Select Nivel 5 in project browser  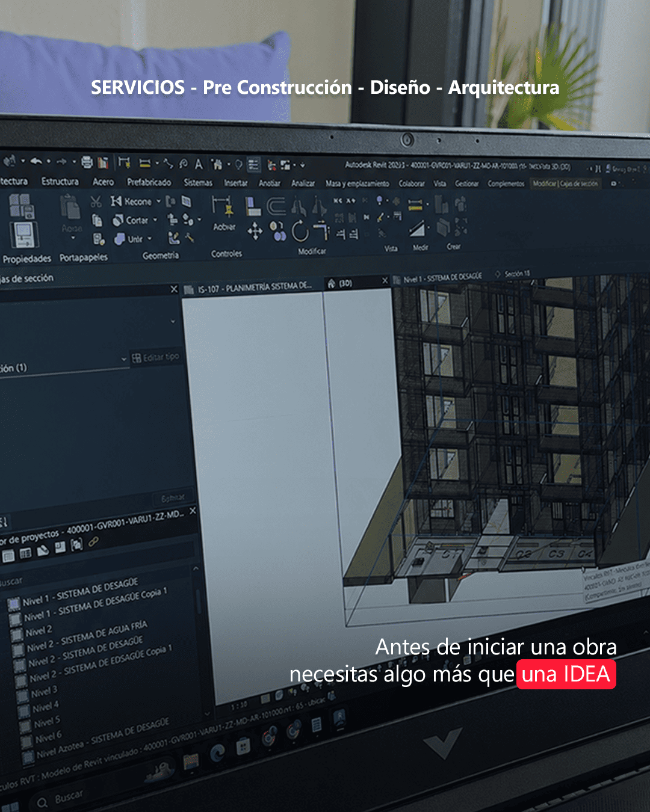click(47, 721)
